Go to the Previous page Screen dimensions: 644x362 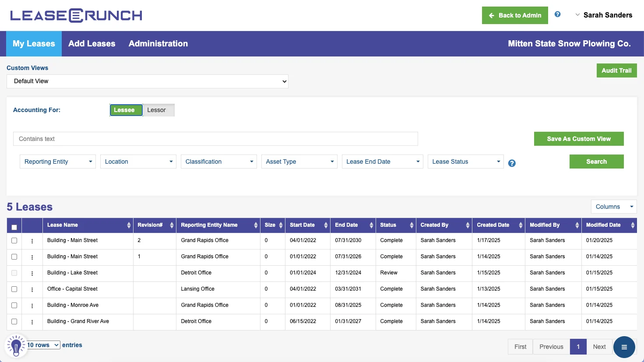(x=551, y=347)
